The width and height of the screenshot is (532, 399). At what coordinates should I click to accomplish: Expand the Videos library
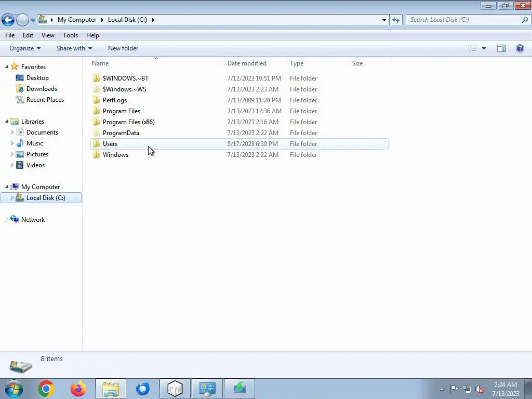(x=12, y=165)
